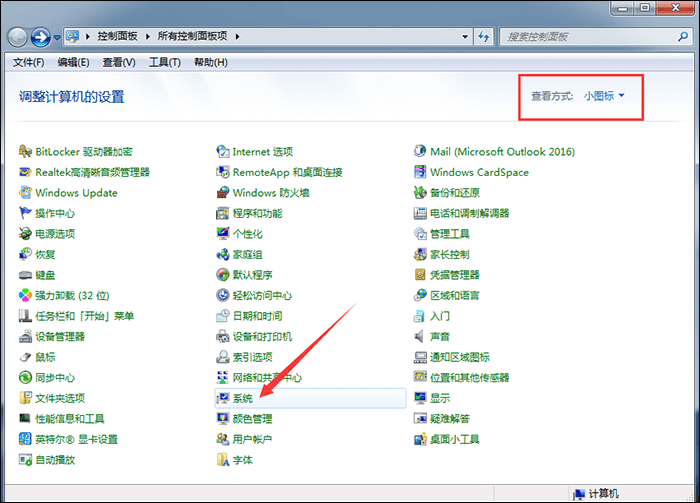The width and height of the screenshot is (700, 503).
Task: Click the control panel icon in address bar
Action: pyautogui.click(x=72, y=36)
